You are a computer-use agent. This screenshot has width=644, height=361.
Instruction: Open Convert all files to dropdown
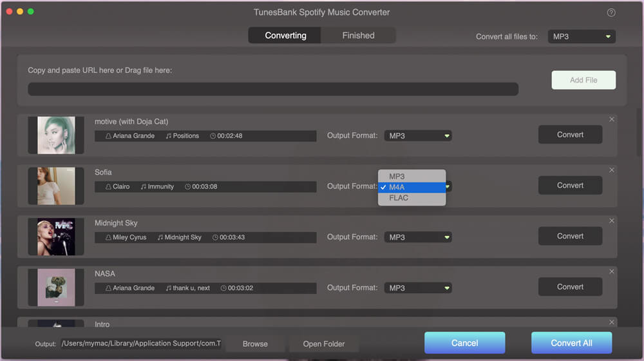pyautogui.click(x=582, y=37)
